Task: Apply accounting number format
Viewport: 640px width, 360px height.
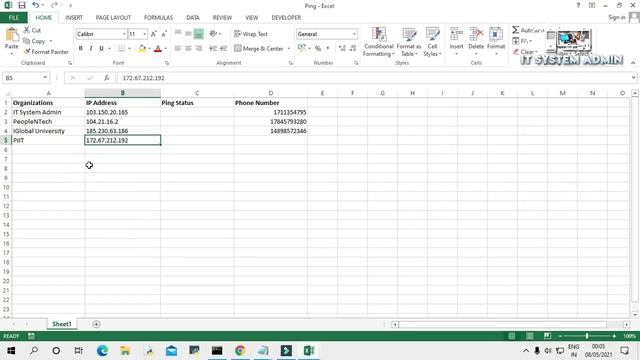Action: pyautogui.click(x=302, y=48)
